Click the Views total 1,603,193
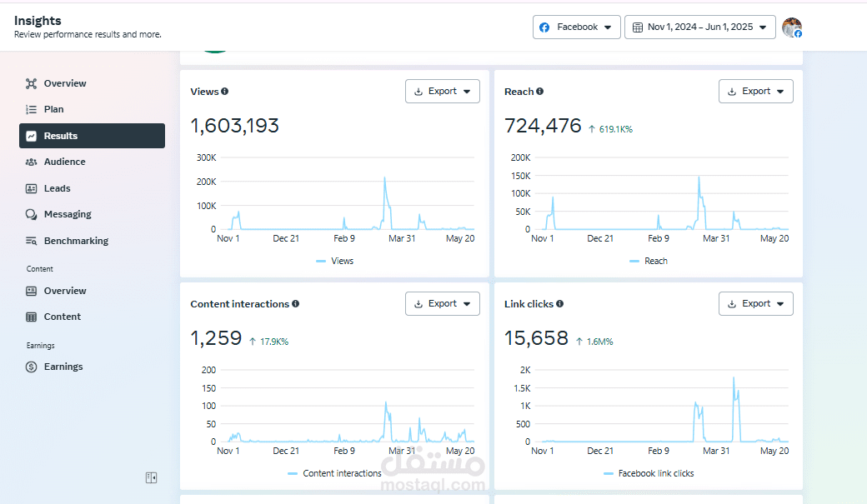The image size is (867, 504). click(x=234, y=126)
